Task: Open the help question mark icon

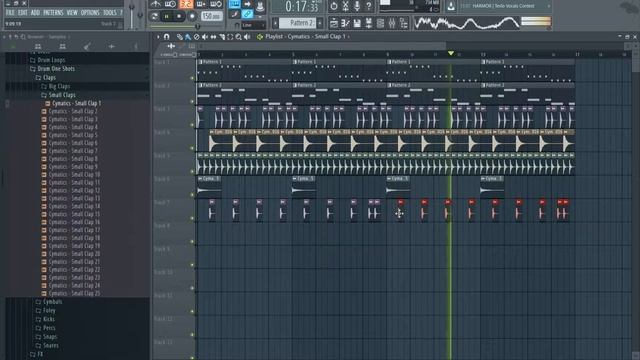Action: click(x=369, y=6)
